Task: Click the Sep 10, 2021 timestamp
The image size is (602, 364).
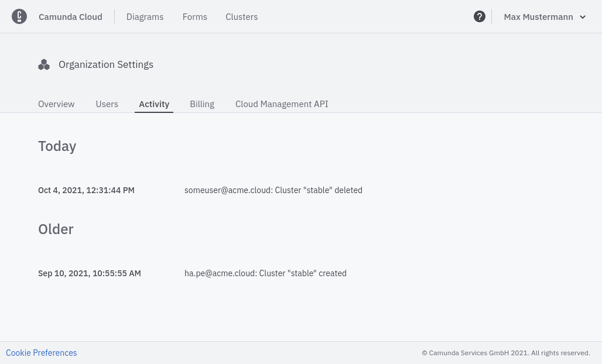Action: (x=90, y=273)
